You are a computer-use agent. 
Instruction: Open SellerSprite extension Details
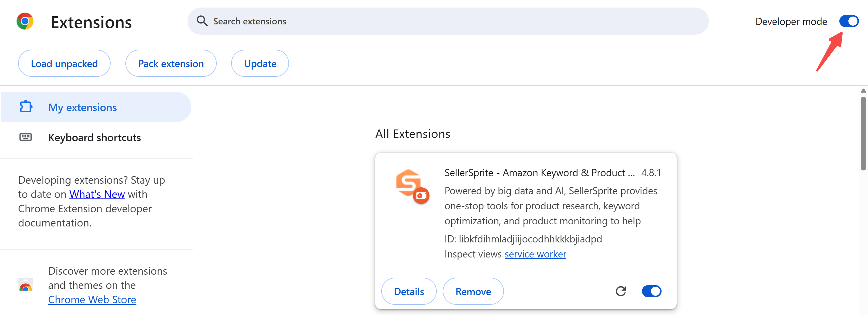(409, 292)
